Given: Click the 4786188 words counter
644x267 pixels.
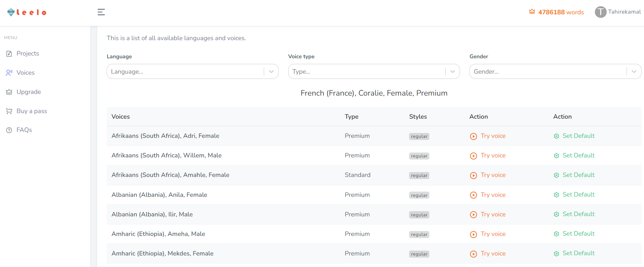Looking at the screenshot, I should (x=561, y=12).
